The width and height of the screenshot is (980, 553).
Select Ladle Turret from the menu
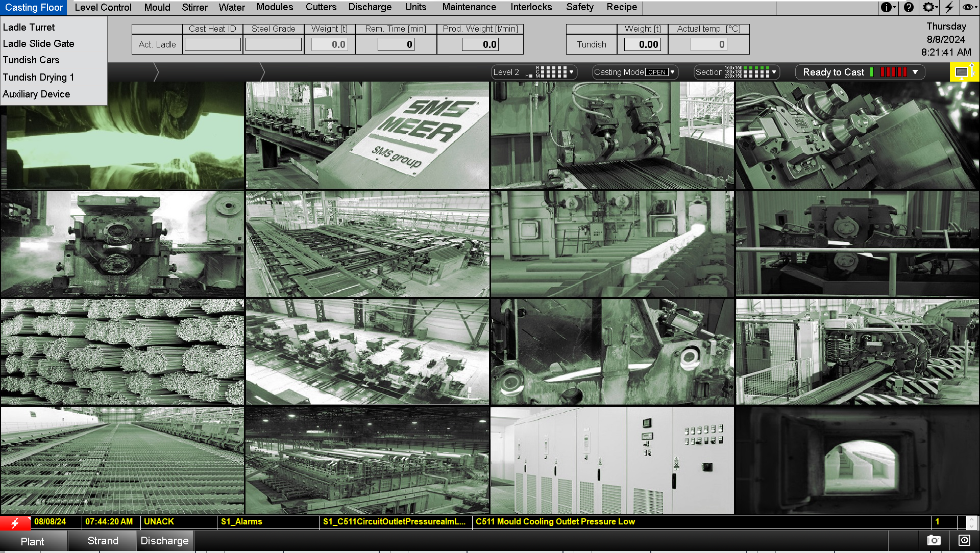click(54, 27)
